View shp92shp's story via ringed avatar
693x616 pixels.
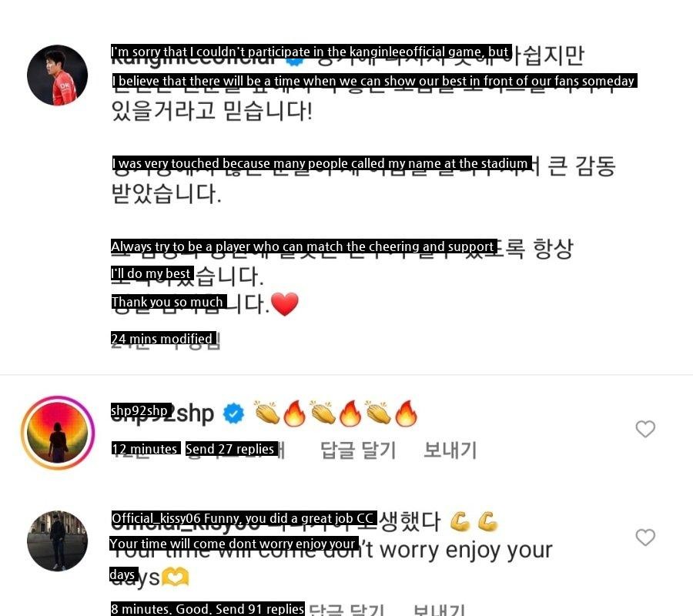(x=58, y=433)
